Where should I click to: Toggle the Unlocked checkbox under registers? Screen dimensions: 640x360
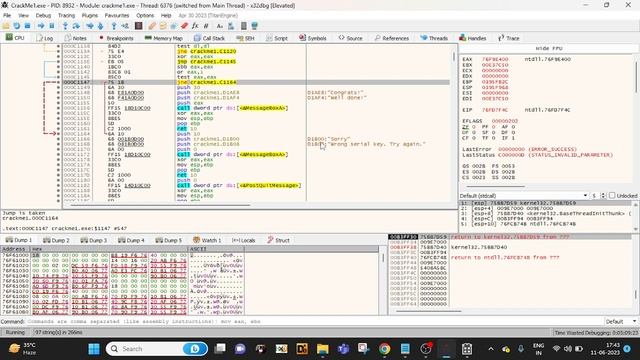pyautogui.click(x=612, y=196)
